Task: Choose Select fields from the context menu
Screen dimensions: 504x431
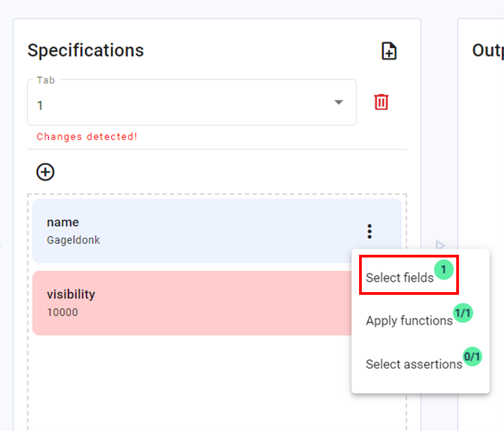Action: pyautogui.click(x=400, y=278)
